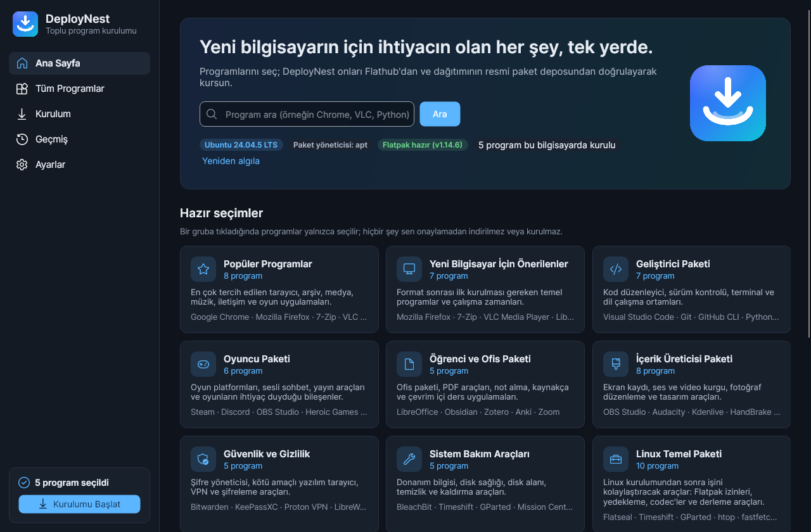
Task: Open Ayarlar settings page
Action: coord(79,165)
